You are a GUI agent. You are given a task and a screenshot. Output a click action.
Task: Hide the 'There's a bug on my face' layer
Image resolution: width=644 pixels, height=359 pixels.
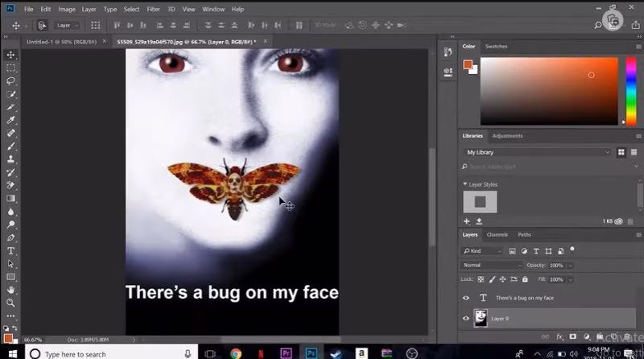click(x=466, y=298)
